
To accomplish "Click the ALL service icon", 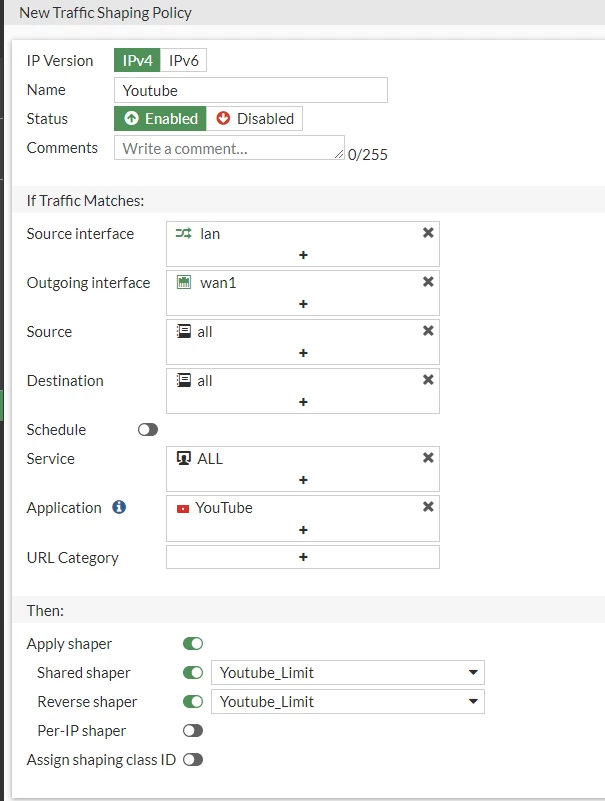I will tap(183, 458).
